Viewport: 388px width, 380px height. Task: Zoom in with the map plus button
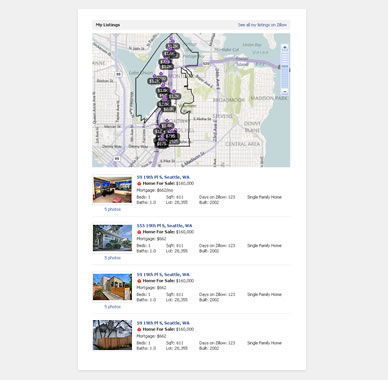[x=285, y=47]
